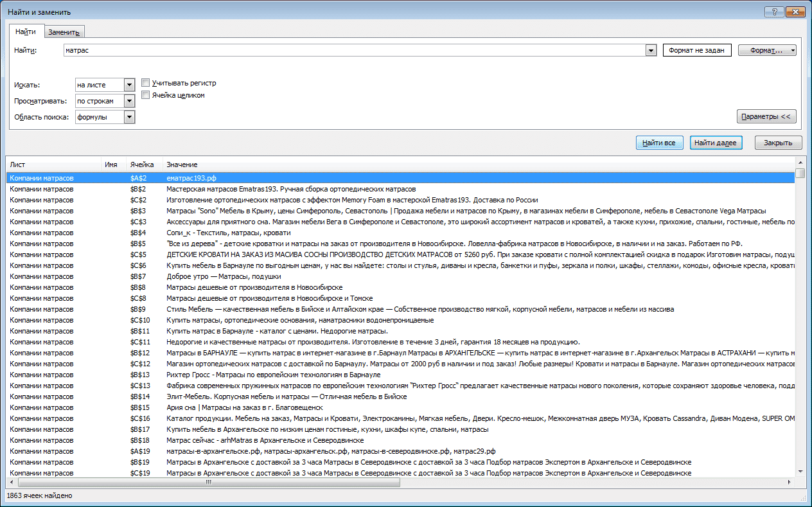Viewport: 812px width, 507px height.
Task: Select the row 'Купить матрас в Барнауле - каталог'
Action: coord(400,331)
